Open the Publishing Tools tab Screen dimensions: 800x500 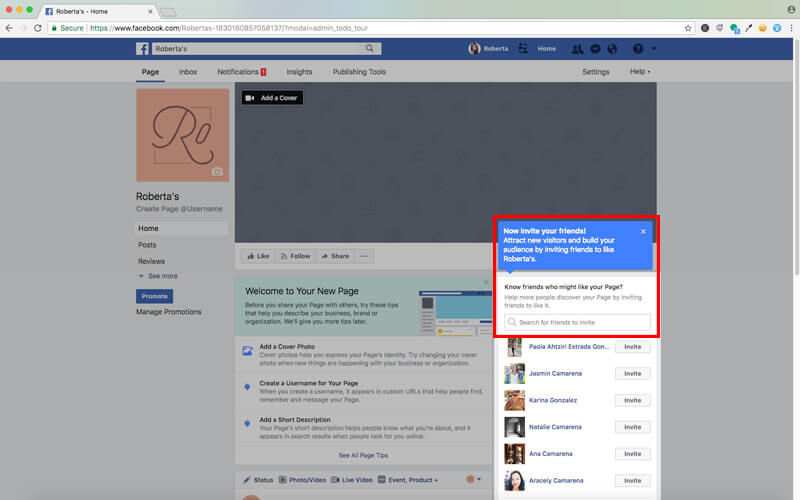(x=359, y=72)
